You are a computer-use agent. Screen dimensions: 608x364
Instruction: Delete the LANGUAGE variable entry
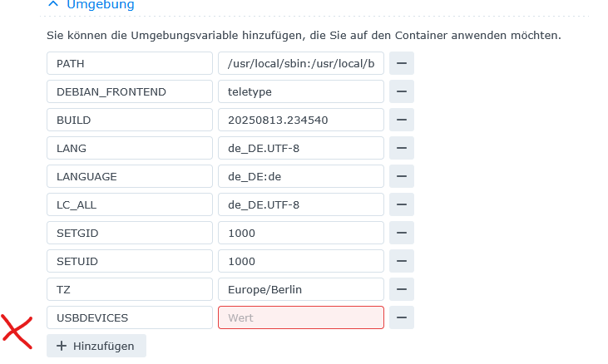coord(402,176)
